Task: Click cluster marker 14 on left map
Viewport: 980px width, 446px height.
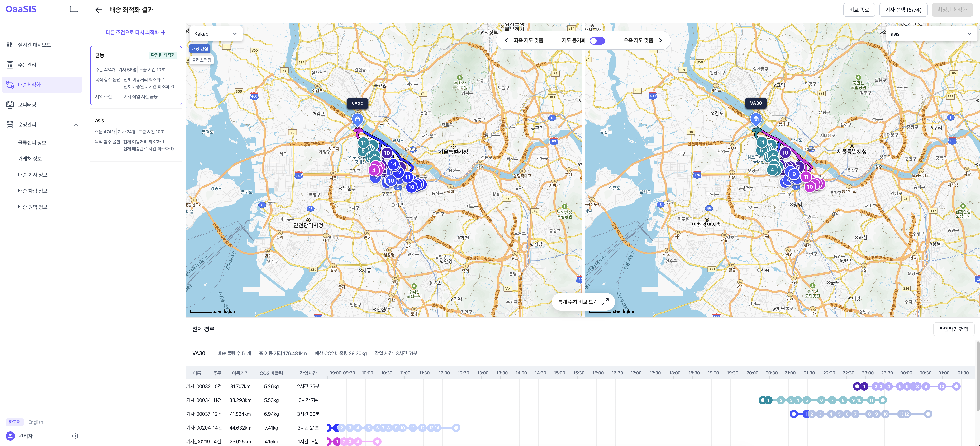Action: click(x=393, y=164)
